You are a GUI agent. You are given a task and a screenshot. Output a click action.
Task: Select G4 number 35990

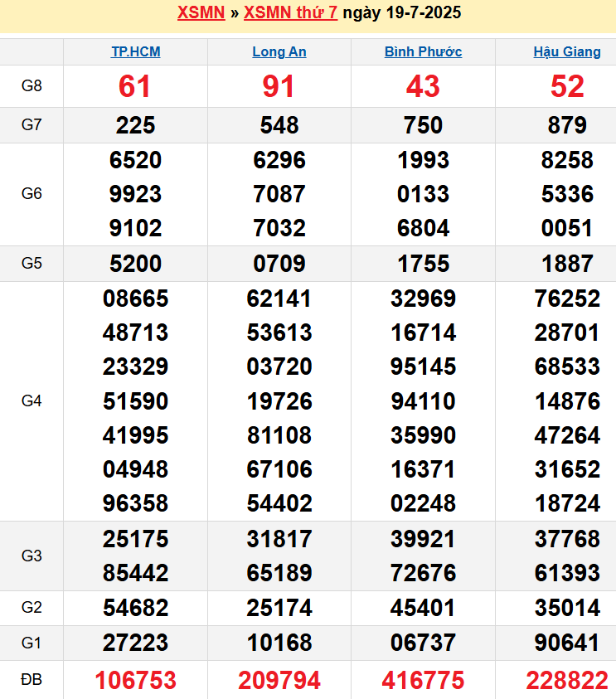(423, 435)
